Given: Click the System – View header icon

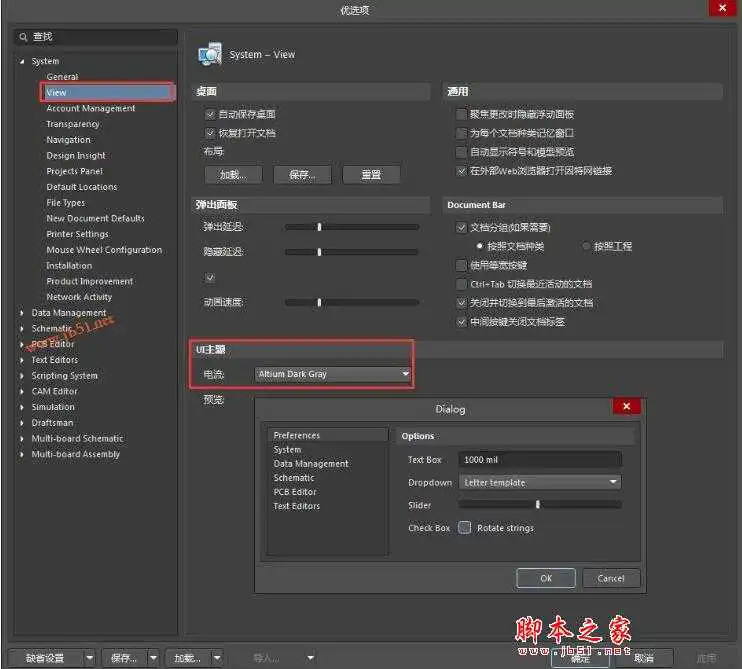Looking at the screenshot, I should pos(210,54).
